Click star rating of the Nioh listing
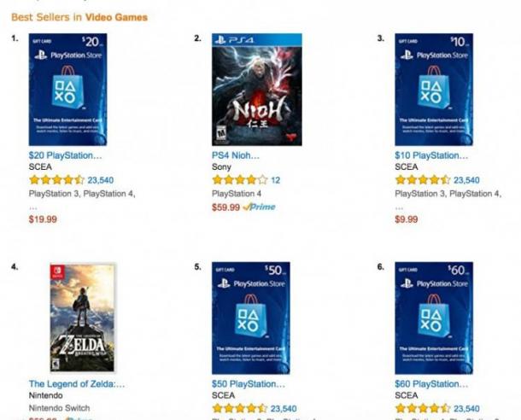 [240, 180]
